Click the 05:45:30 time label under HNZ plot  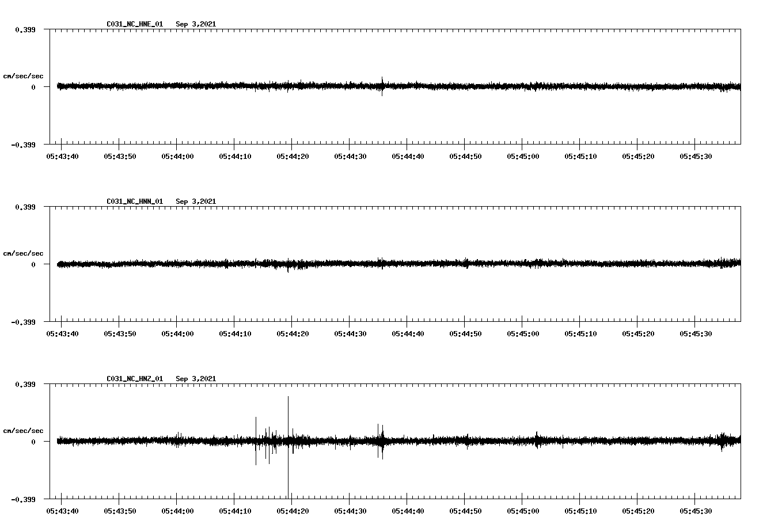tap(696, 511)
